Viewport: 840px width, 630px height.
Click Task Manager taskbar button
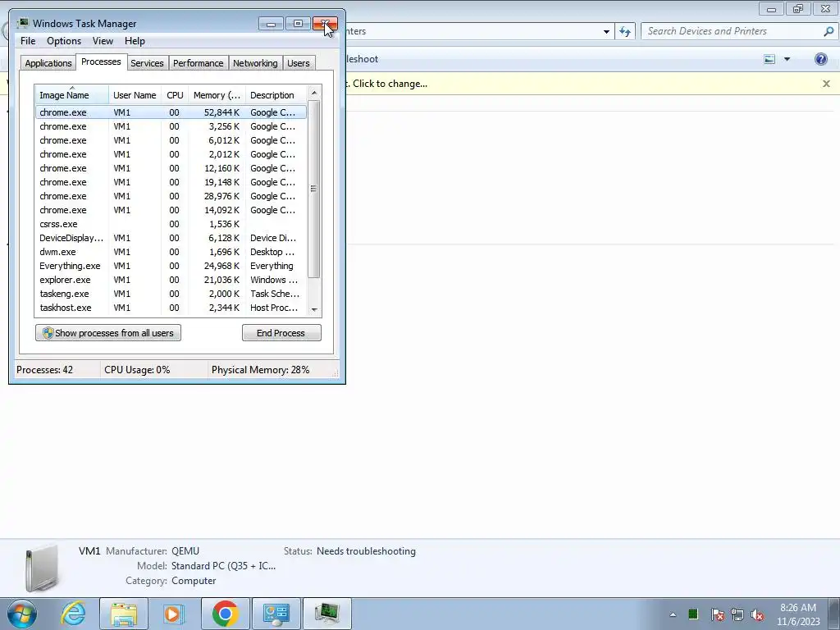[327, 614]
